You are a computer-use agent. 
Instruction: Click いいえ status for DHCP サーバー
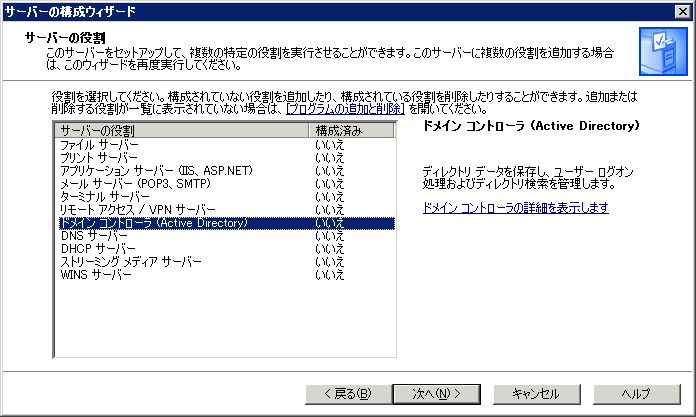point(329,249)
